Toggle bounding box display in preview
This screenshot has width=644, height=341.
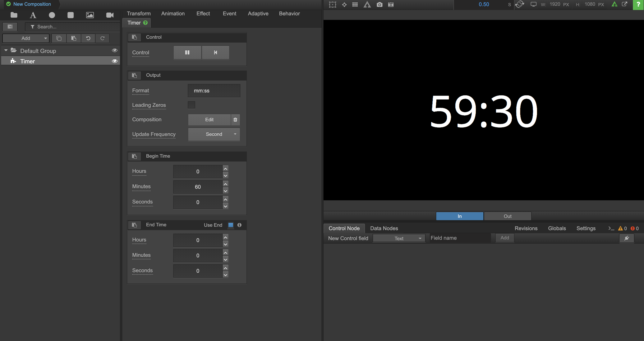pyautogui.click(x=333, y=4)
